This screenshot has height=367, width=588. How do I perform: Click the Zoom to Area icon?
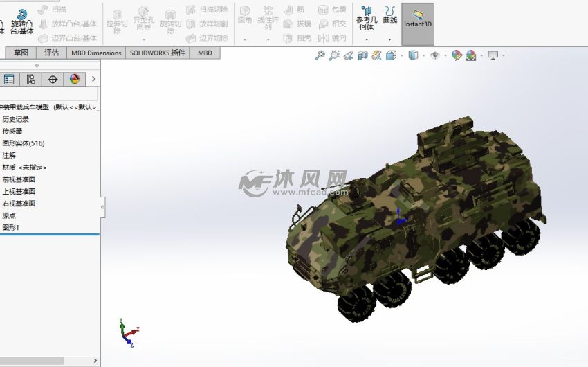click(x=333, y=55)
